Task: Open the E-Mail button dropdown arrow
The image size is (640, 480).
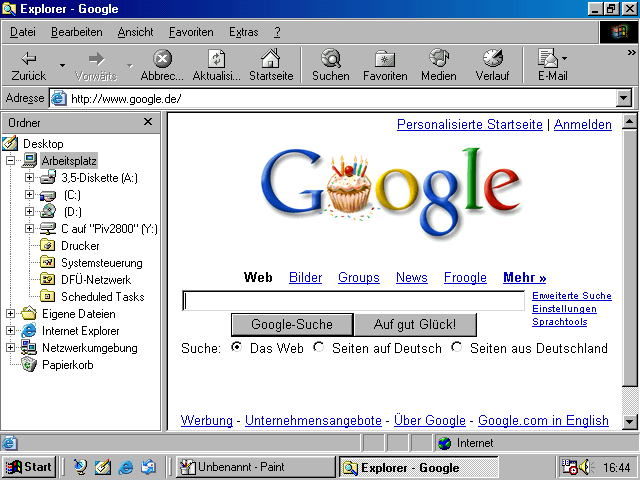Action: (564, 59)
